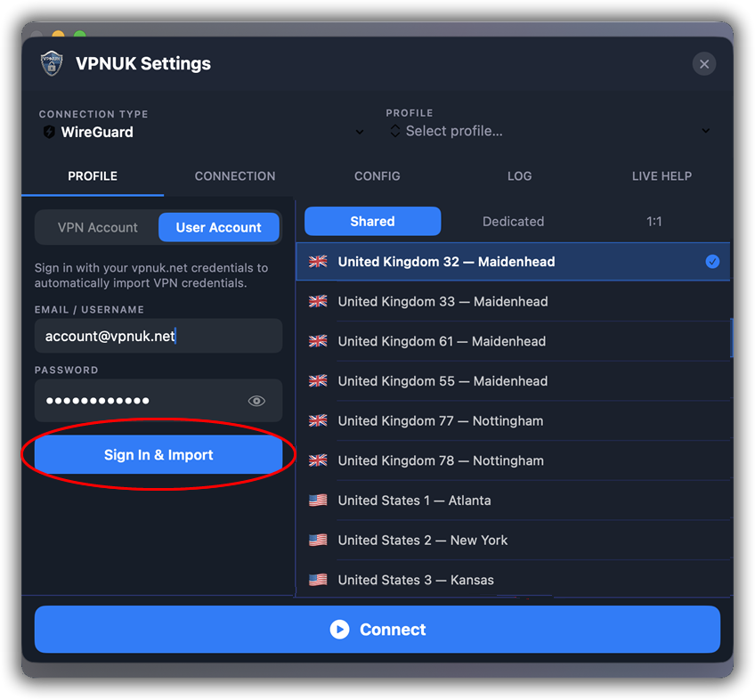Select the User Account option
755x700 pixels.
[219, 227]
